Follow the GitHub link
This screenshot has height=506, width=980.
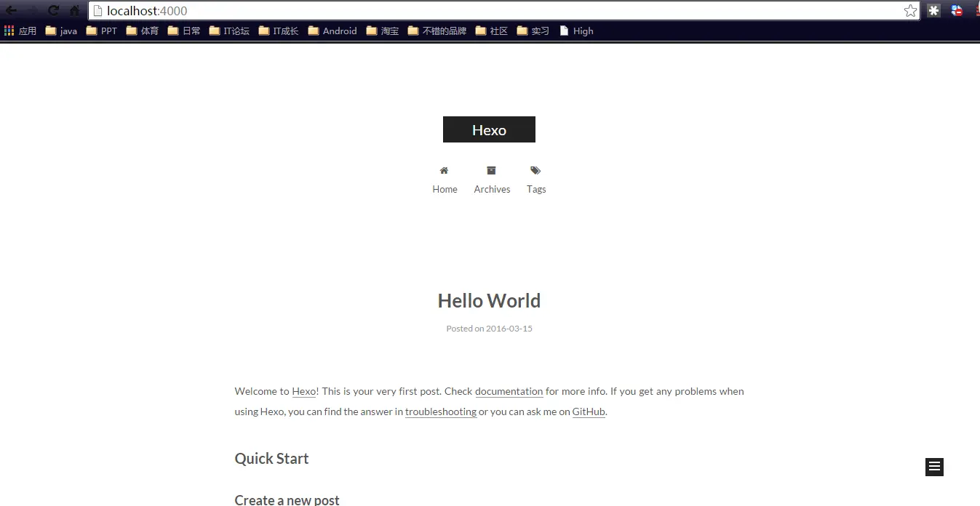tap(589, 411)
